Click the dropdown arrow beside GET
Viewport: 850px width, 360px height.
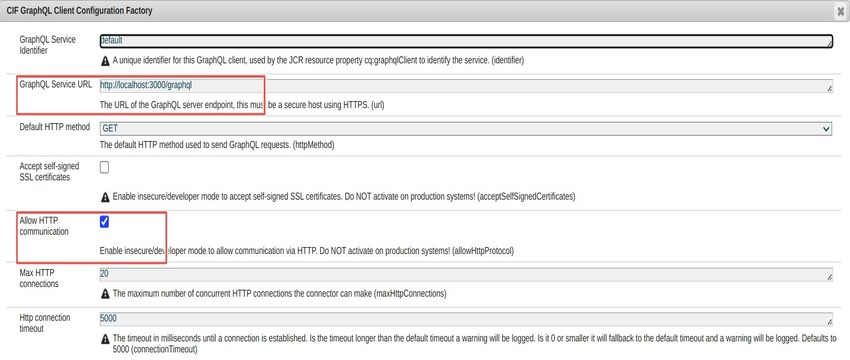point(826,129)
